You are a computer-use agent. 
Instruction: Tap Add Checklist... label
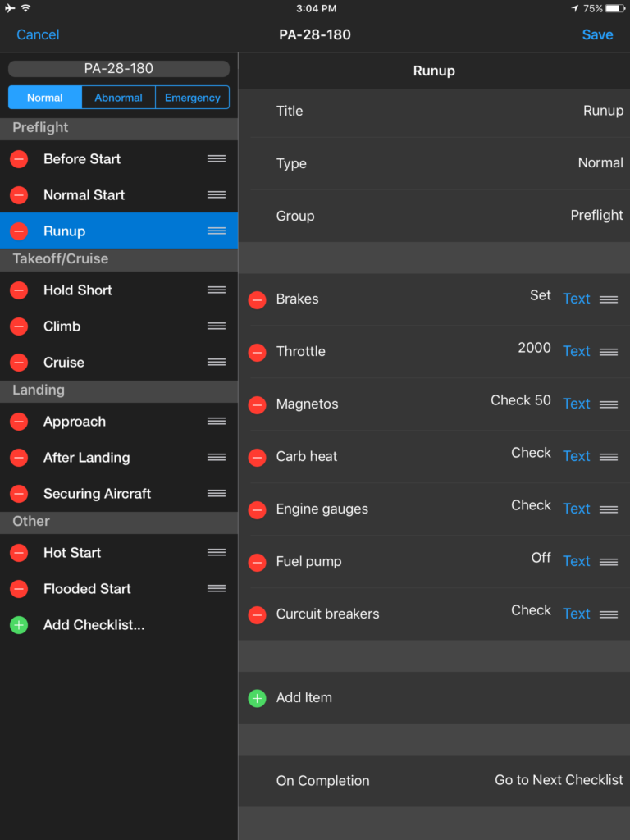coord(94,625)
